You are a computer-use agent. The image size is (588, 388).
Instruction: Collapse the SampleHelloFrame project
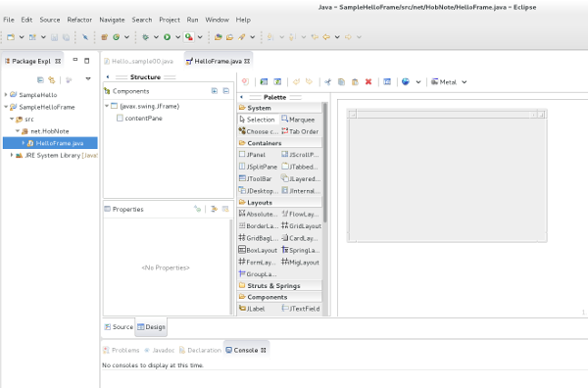(6, 107)
